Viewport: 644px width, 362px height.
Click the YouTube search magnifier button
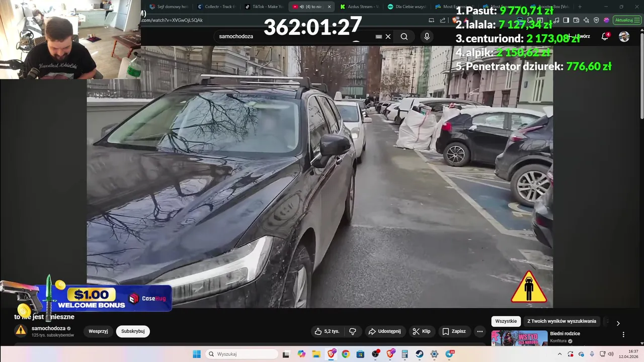(x=404, y=36)
